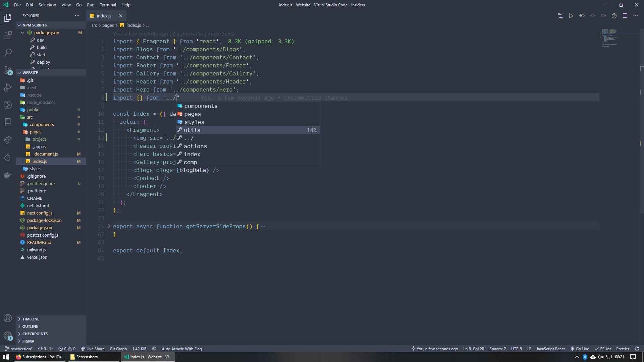Open the Source Control view showing 15 changes
The width and height of the screenshot is (644, 362).
(x=7, y=70)
